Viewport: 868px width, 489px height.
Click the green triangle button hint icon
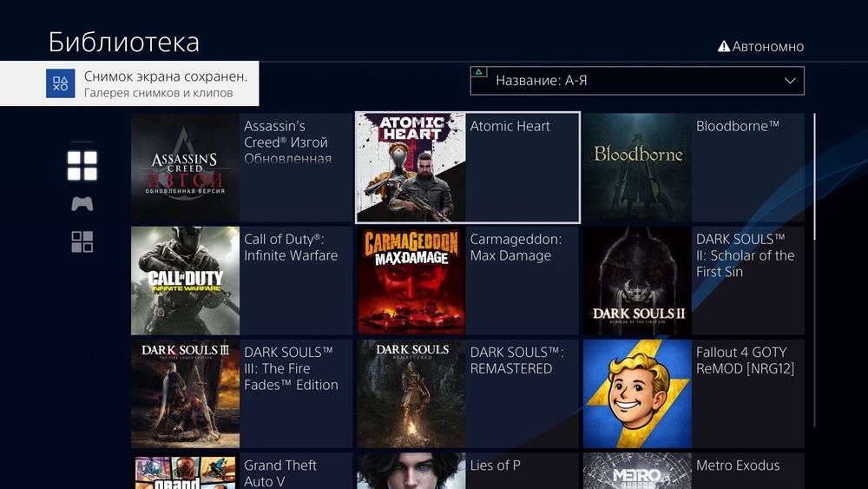point(479,72)
